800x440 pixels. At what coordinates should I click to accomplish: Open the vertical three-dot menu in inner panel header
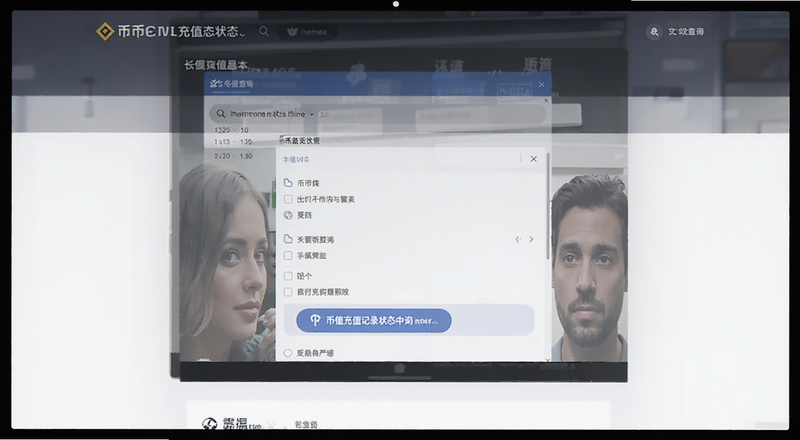(x=520, y=159)
